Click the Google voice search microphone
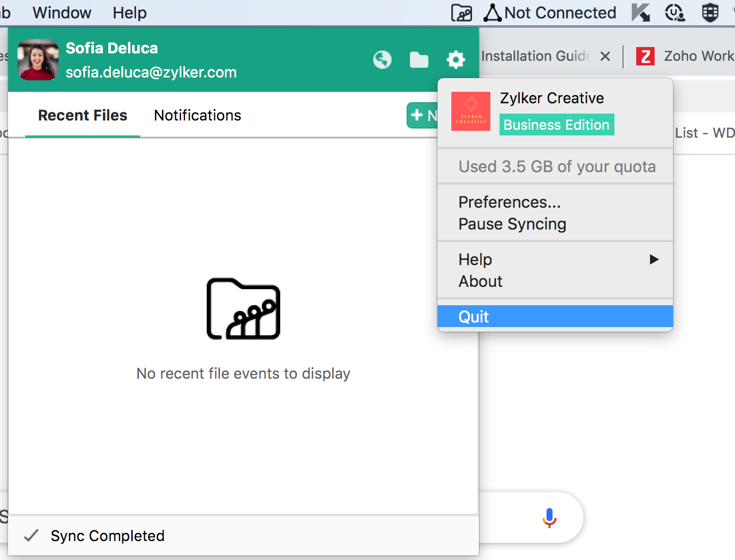The width and height of the screenshot is (735, 560). tap(550, 518)
